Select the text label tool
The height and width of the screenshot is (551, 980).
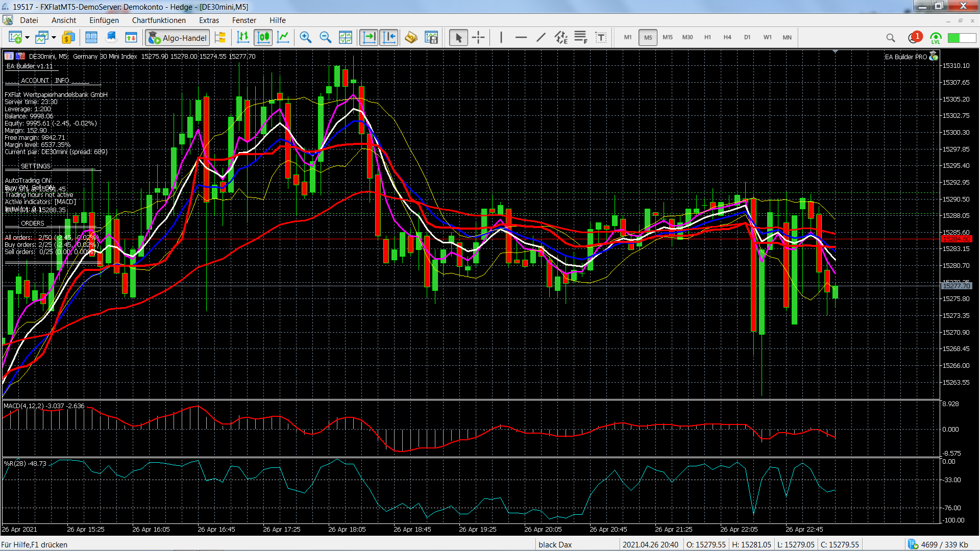pyautogui.click(x=601, y=37)
